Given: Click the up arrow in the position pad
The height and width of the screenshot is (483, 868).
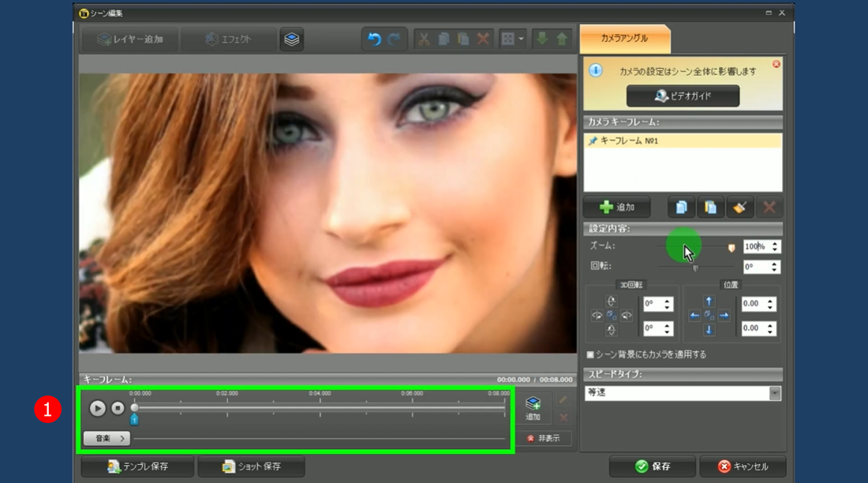Looking at the screenshot, I should click(709, 301).
